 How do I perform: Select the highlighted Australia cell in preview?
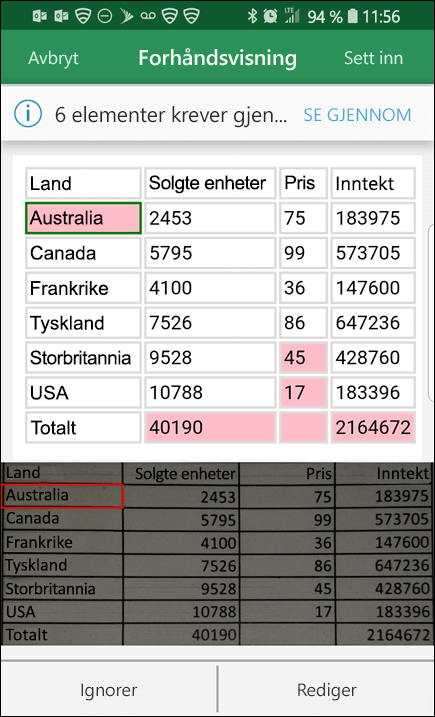point(83,218)
